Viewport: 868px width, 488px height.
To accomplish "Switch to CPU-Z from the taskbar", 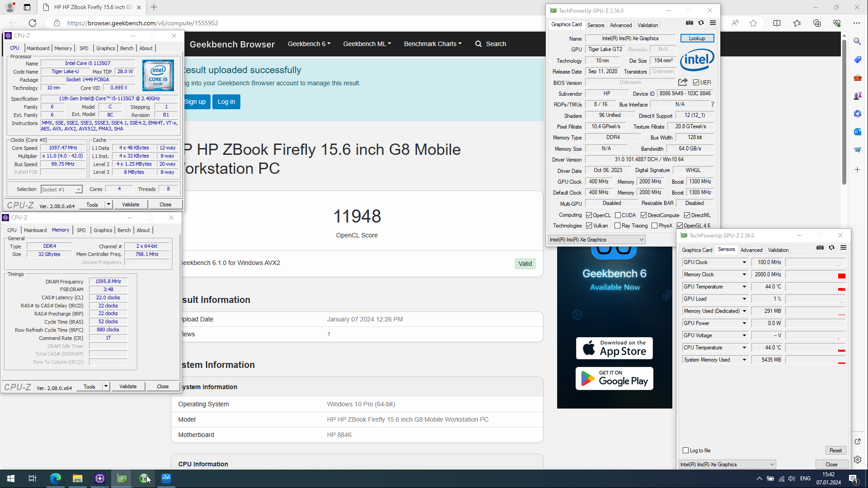I will coord(100,479).
